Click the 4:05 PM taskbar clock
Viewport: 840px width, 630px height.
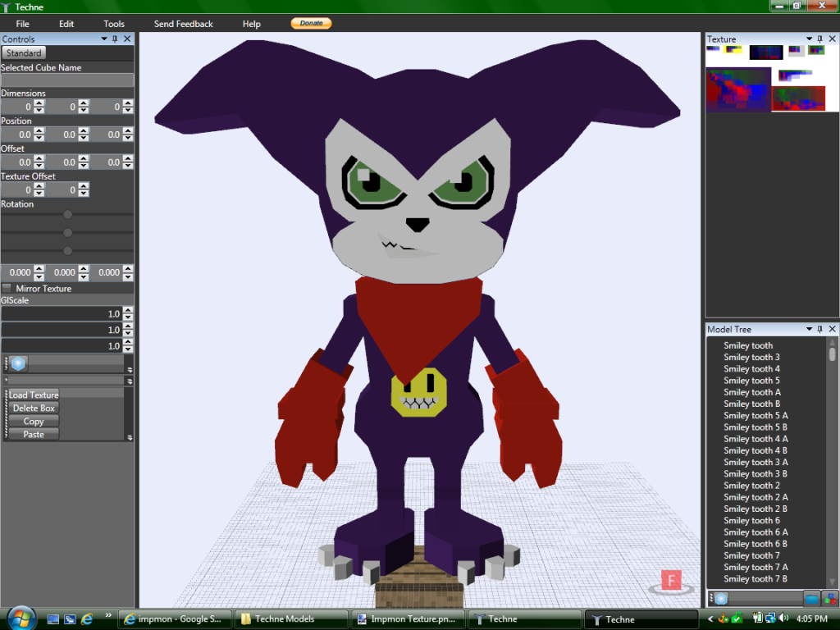click(x=811, y=619)
